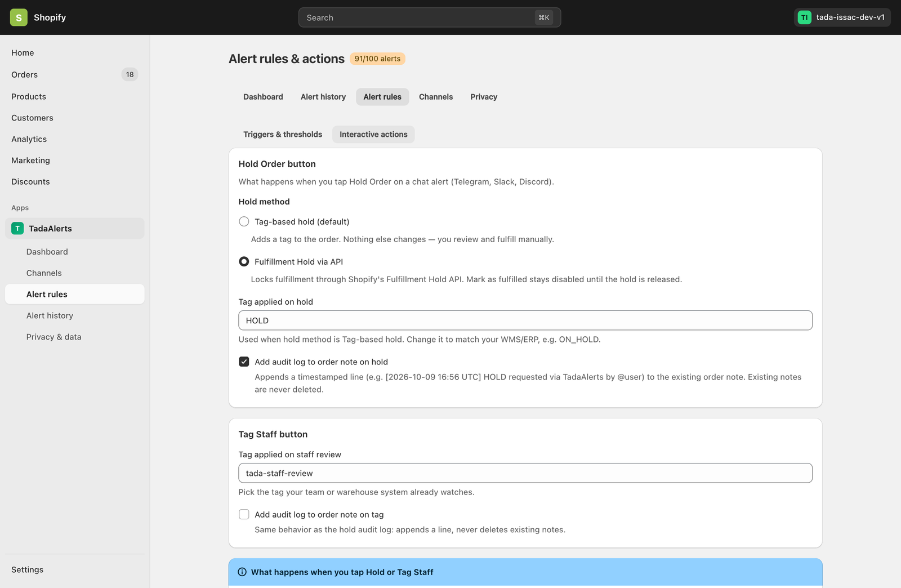The width and height of the screenshot is (901, 588).
Task: Open the TadaAlerts app in sidebar
Action: coord(75,228)
